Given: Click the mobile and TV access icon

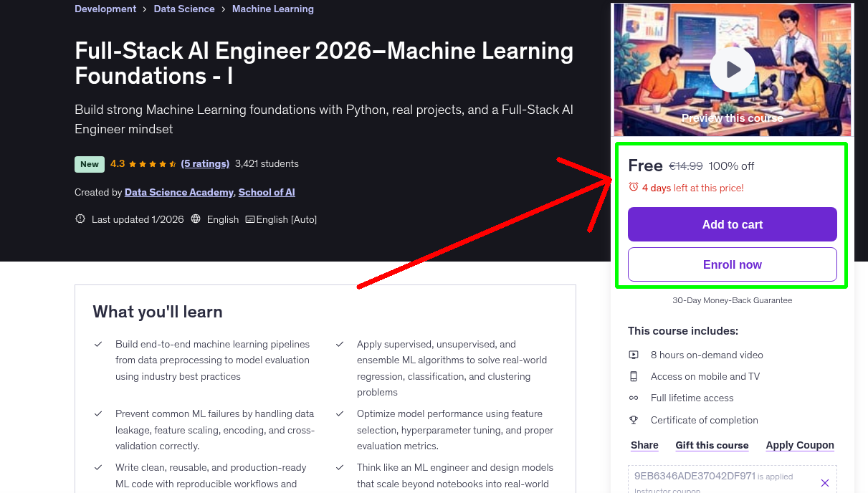Looking at the screenshot, I should 634,376.
